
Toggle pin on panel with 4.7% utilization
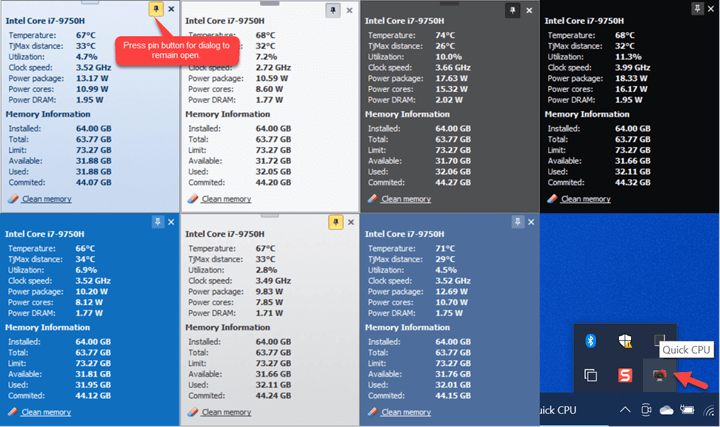[156, 9]
